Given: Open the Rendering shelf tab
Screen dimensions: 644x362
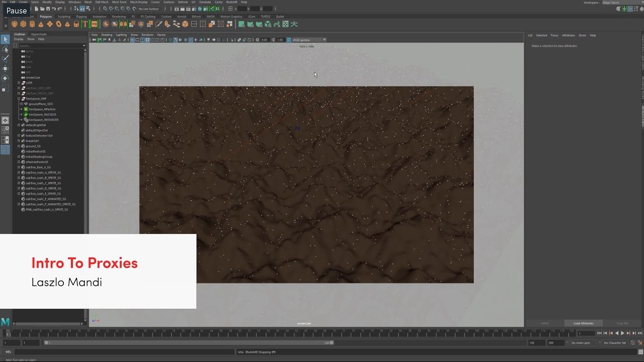Looking at the screenshot, I should click(x=119, y=17).
